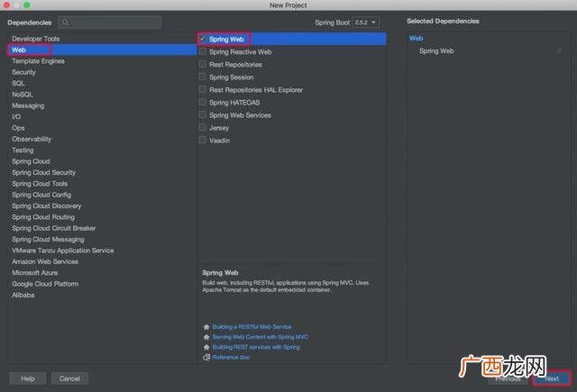The image size is (577, 392).
Task: Open the Reference doc link
Action: (x=231, y=358)
